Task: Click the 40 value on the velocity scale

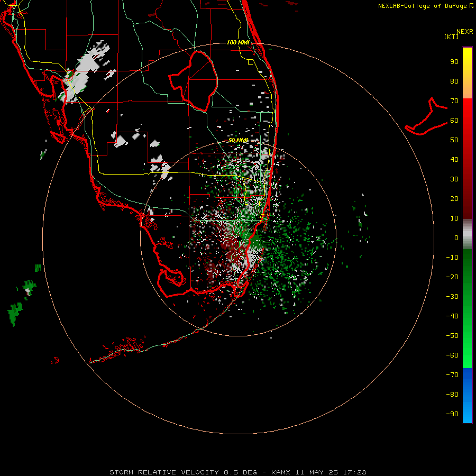Action: pyautogui.click(x=454, y=160)
